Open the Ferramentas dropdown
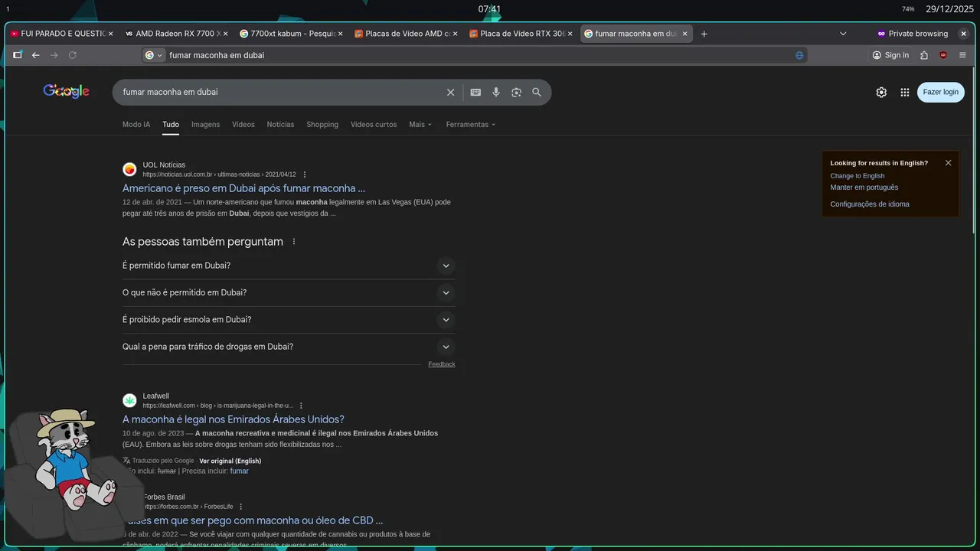The width and height of the screenshot is (980, 551). pyautogui.click(x=470, y=125)
